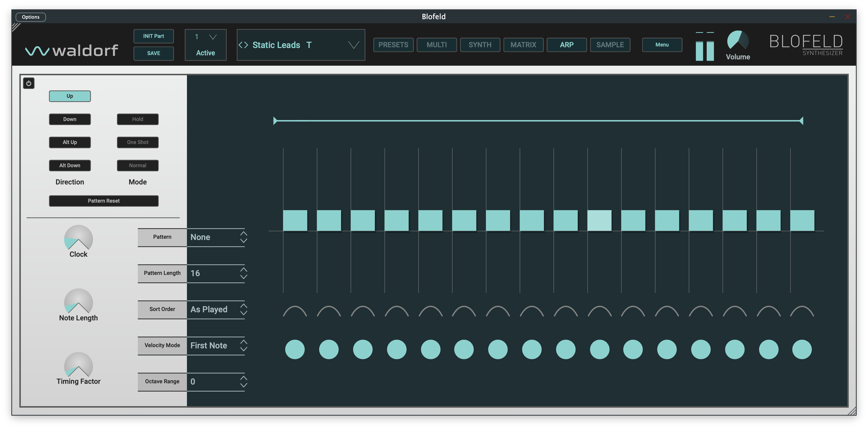
Task: Toggle the arpeggiator power icon
Action: [x=29, y=83]
